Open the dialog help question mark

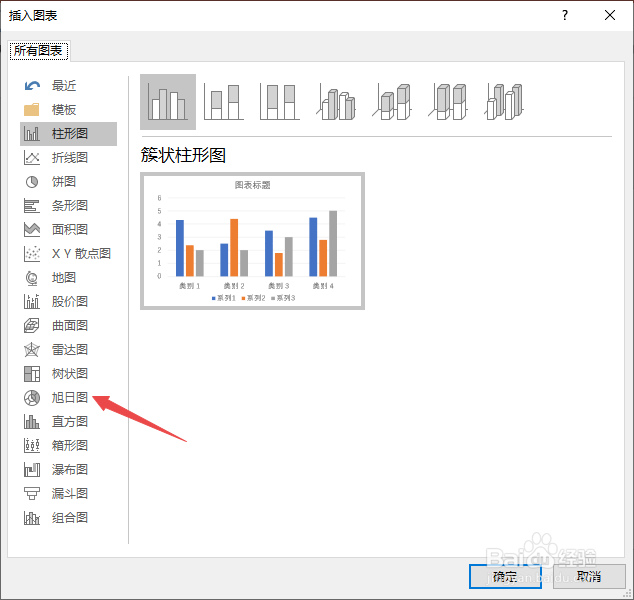point(565,15)
